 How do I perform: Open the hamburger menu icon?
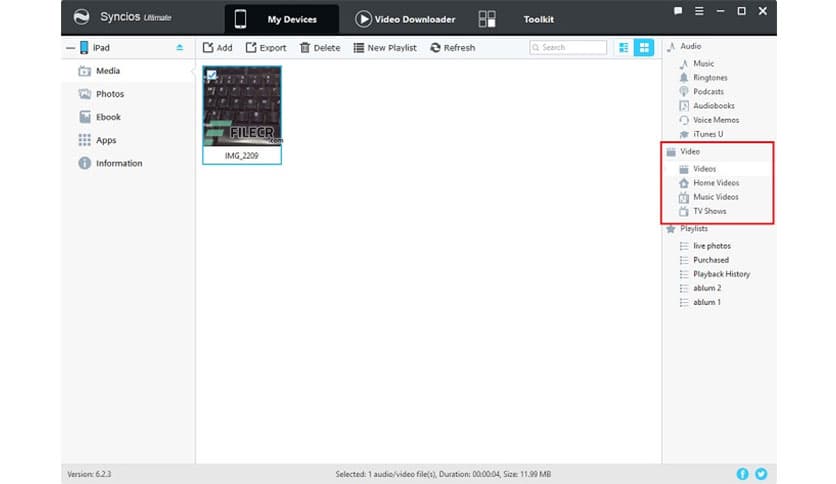699,11
